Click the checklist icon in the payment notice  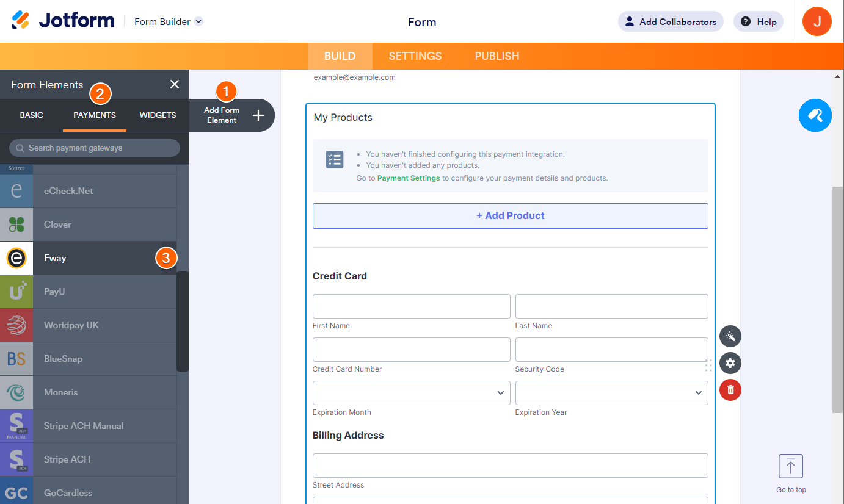click(x=335, y=160)
